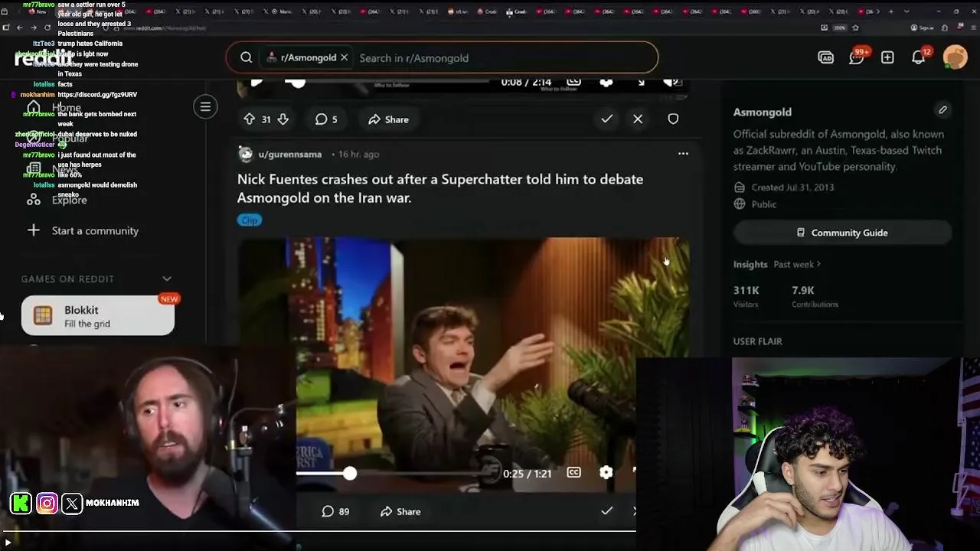Image resolution: width=980 pixels, height=551 pixels.
Task: Click the search magnifier icon
Action: (x=246, y=57)
